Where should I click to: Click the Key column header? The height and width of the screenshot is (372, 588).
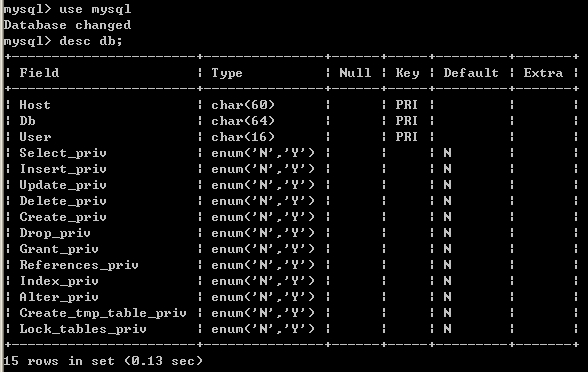pos(407,73)
